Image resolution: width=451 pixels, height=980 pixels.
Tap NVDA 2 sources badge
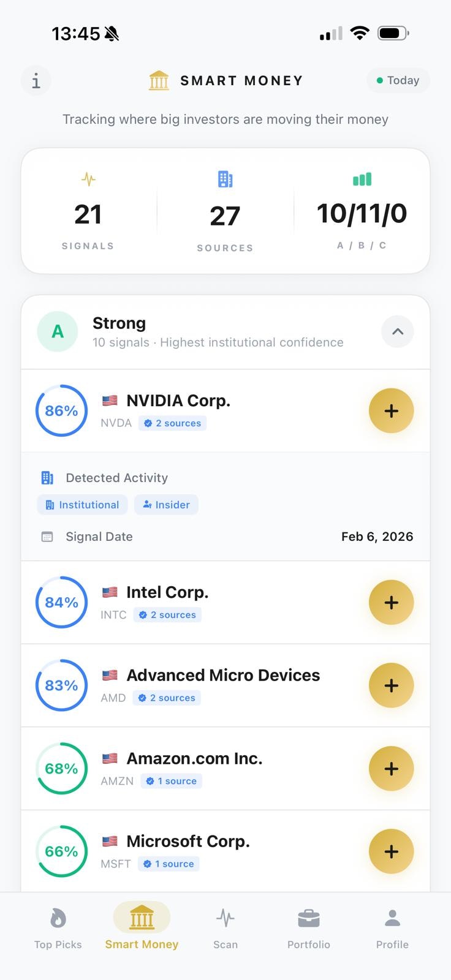[172, 423]
